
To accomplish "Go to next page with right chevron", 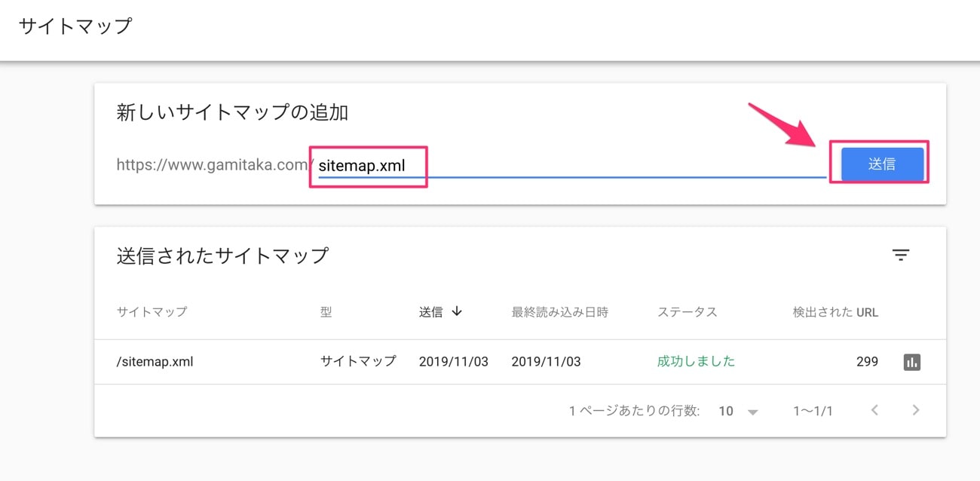I will (916, 410).
